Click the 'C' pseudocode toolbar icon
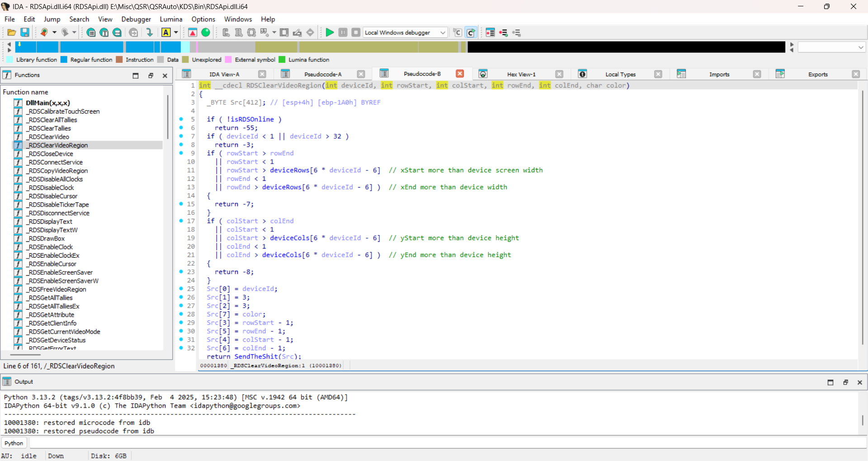Image resolution: width=868 pixels, height=461 pixels. click(x=458, y=33)
